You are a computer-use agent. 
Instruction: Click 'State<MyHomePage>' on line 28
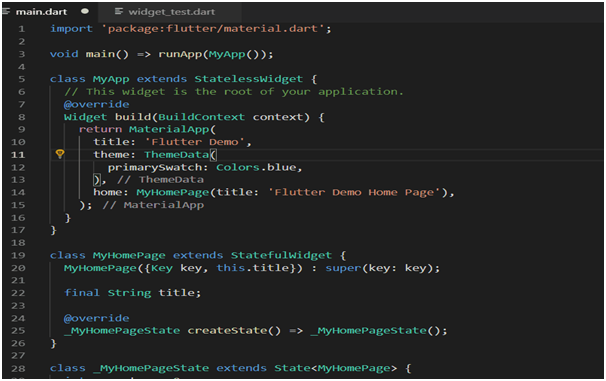coord(335,368)
